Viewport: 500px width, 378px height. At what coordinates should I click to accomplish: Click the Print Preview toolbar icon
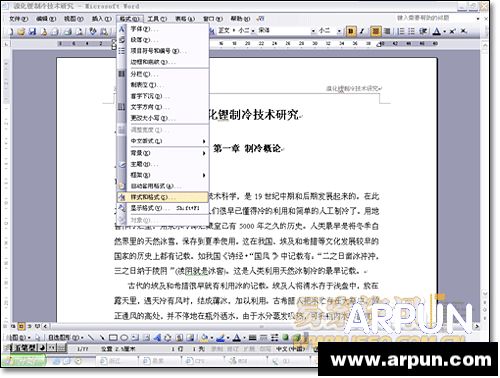[x=79, y=32]
